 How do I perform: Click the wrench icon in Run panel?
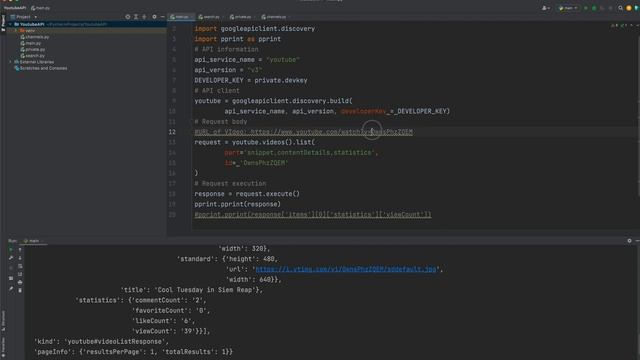coord(11,258)
